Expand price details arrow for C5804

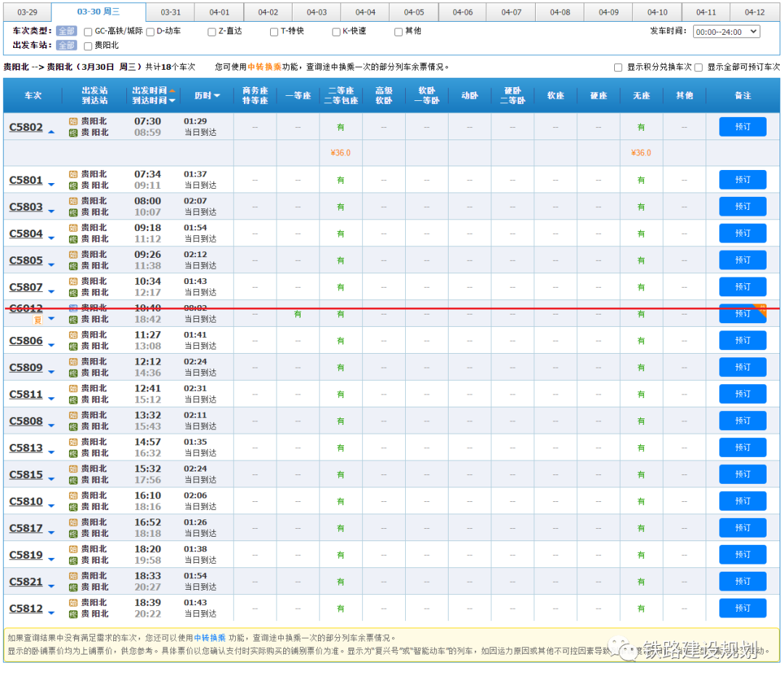pyautogui.click(x=51, y=238)
